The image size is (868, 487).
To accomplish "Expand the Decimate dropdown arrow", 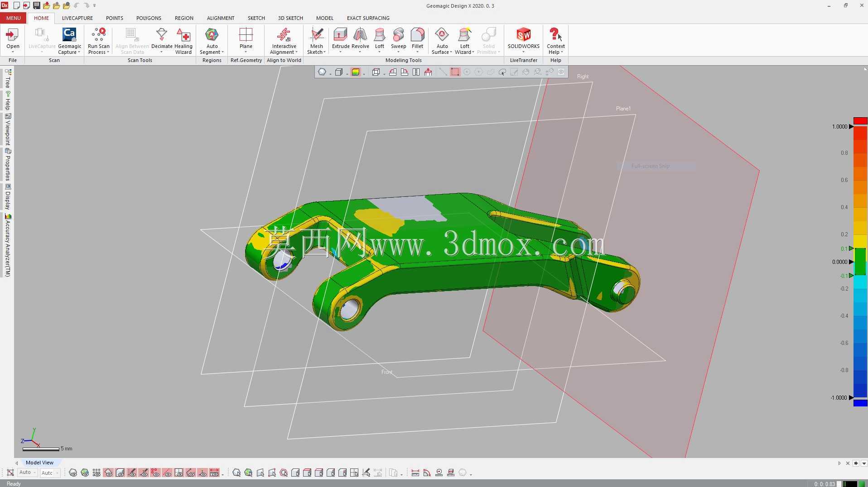I will 162,52.
